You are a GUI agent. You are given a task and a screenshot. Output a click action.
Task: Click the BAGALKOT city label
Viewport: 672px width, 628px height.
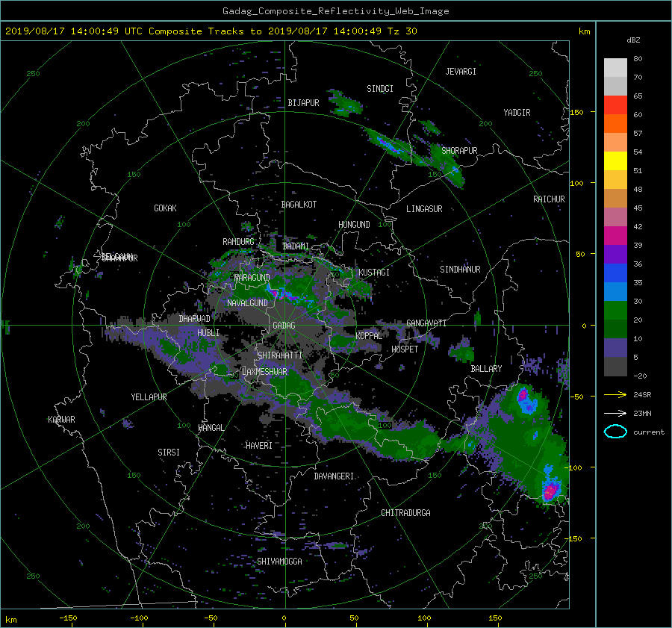click(x=299, y=205)
